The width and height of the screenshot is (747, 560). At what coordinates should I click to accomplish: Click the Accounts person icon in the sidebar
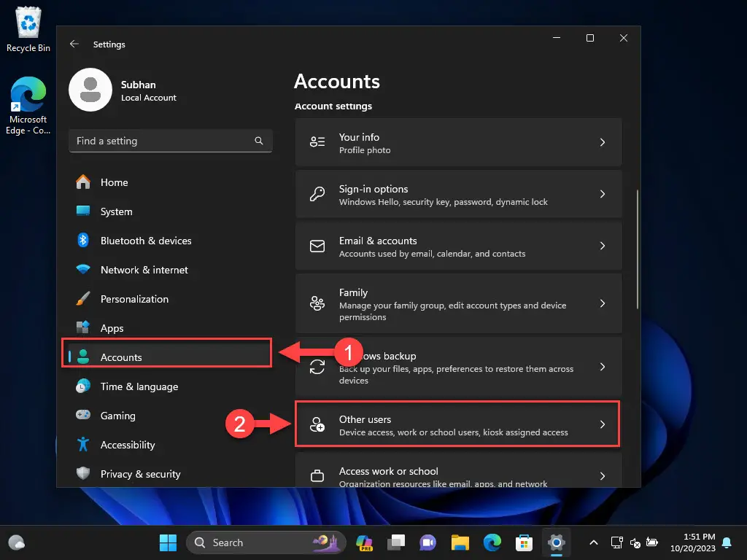coord(83,357)
